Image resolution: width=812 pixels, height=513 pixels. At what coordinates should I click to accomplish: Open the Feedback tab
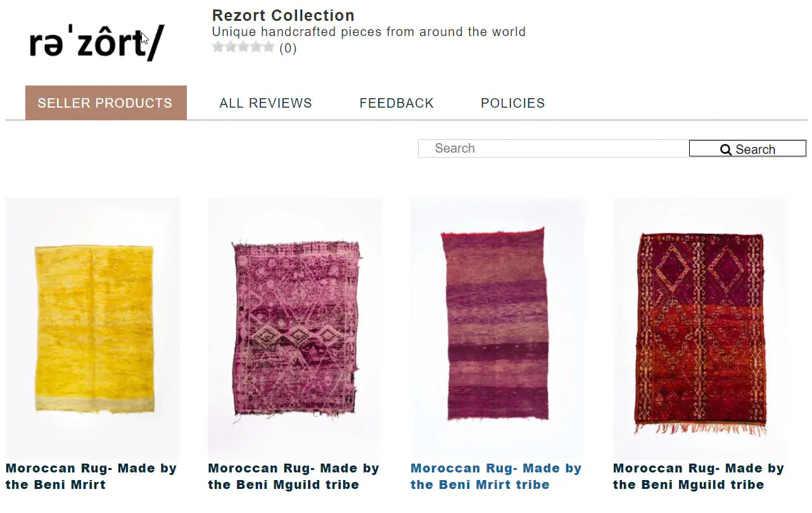[x=396, y=103]
